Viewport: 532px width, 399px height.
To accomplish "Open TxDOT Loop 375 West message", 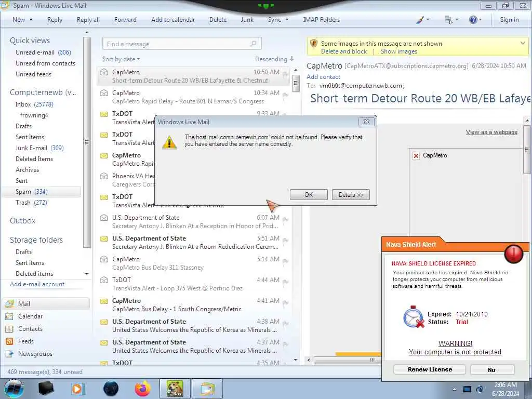I will point(193,284).
